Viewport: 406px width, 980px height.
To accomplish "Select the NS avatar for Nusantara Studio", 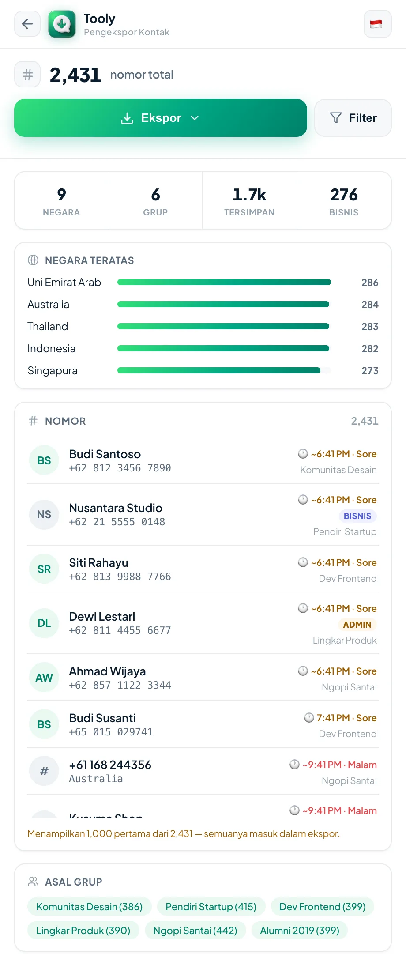I will (44, 514).
